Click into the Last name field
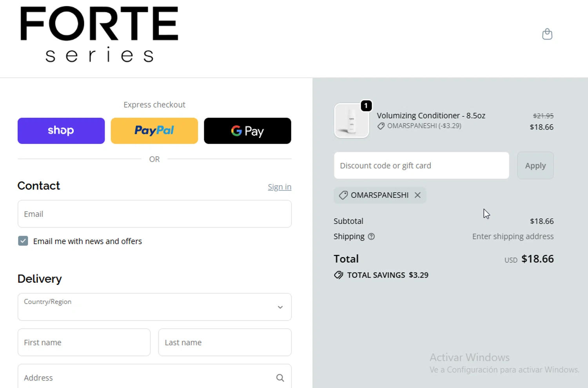The image size is (588, 388). (x=225, y=342)
